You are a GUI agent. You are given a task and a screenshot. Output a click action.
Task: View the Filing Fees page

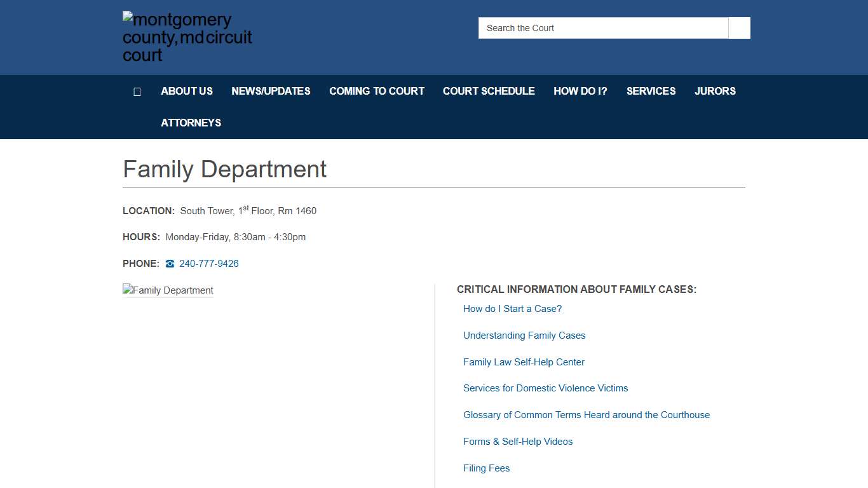[486, 468]
